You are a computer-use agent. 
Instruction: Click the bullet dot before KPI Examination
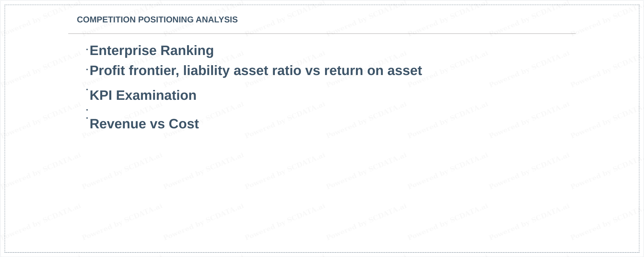pyautogui.click(x=87, y=90)
